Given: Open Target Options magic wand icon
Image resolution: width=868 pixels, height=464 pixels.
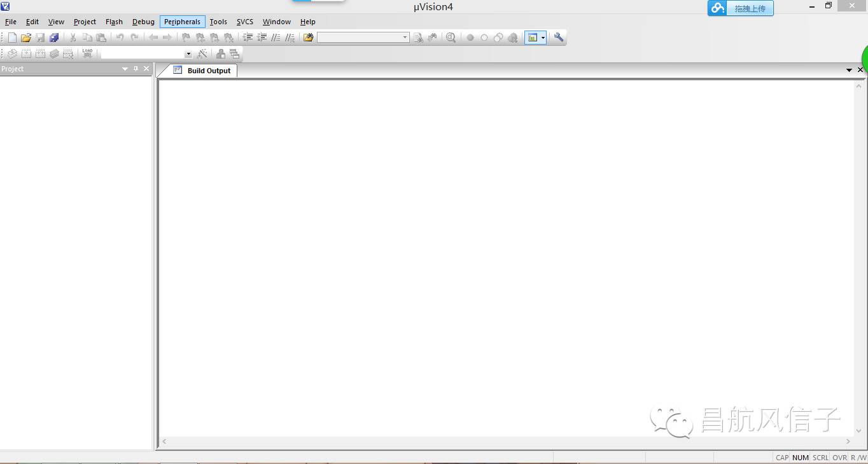Looking at the screenshot, I should (202, 53).
